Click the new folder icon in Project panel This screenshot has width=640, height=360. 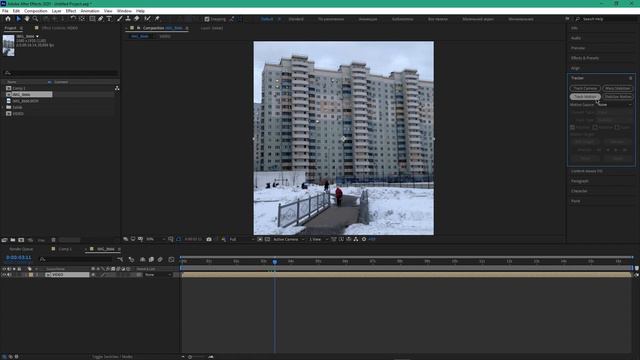[x=13, y=240]
